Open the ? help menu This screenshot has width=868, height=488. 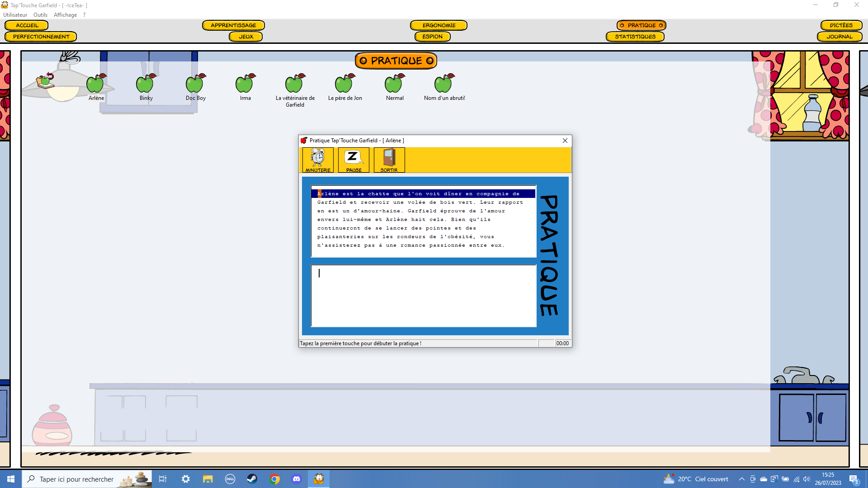[x=84, y=15]
